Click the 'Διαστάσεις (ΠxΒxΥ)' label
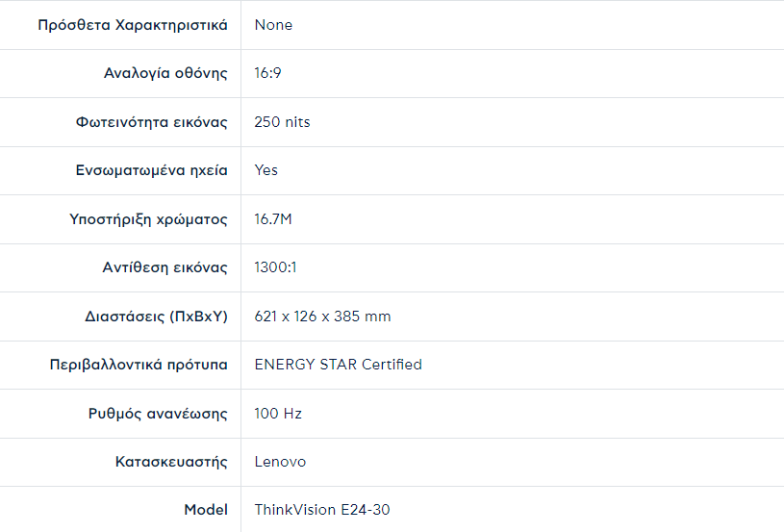 (x=157, y=317)
